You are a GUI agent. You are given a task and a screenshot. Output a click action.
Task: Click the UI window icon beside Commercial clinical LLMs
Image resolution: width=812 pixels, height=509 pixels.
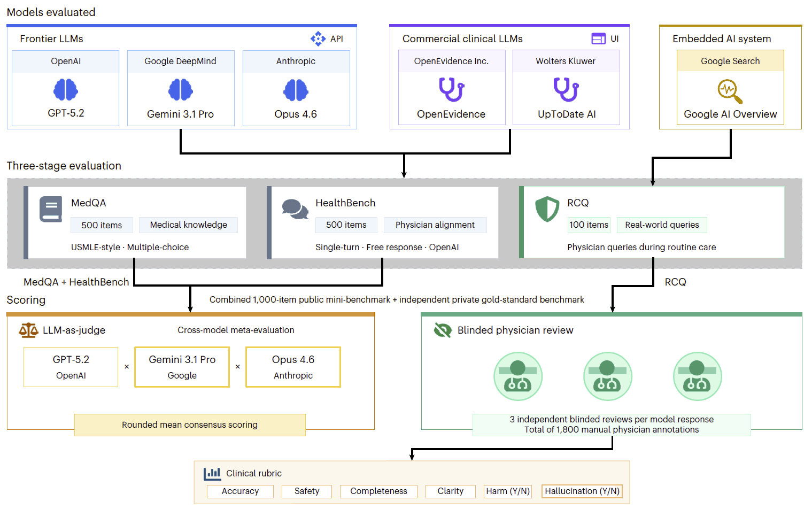pyautogui.click(x=599, y=38)
